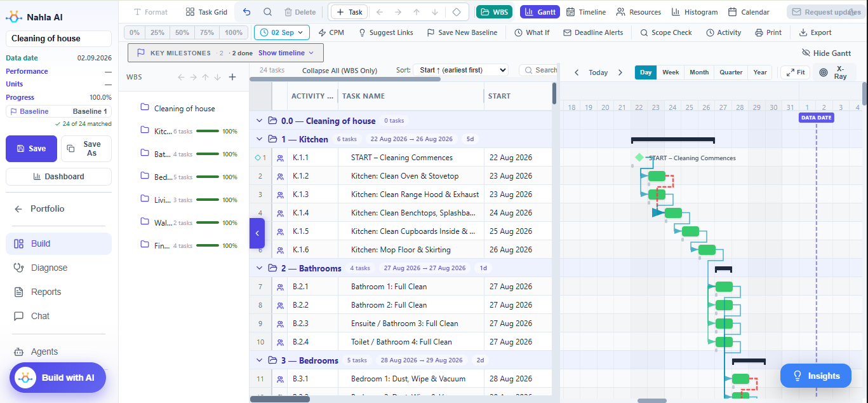Open the Dashboard

pos(58,177)
